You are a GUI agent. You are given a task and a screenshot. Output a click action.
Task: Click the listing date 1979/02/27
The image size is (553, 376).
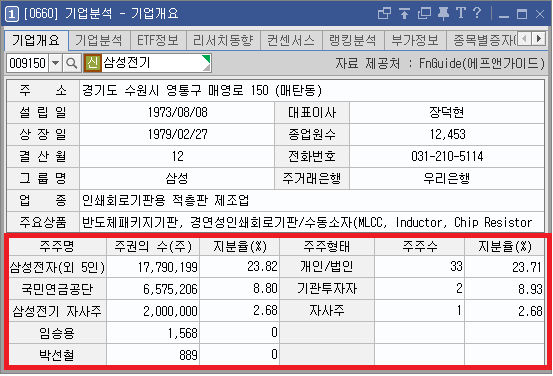(177, 134)
